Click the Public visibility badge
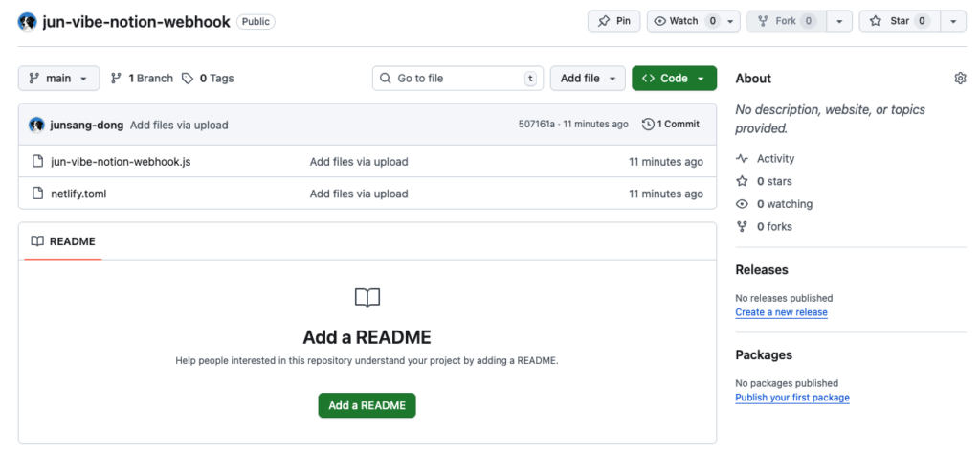This screenshot has width=980, height=457. pos(256,22)
